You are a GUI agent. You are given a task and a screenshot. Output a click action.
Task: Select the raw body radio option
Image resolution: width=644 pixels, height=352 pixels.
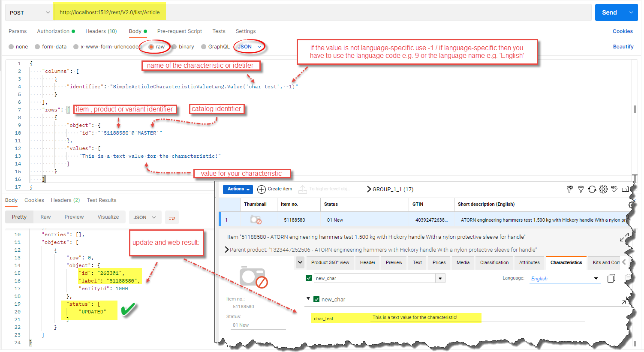(x=151, y=47)
